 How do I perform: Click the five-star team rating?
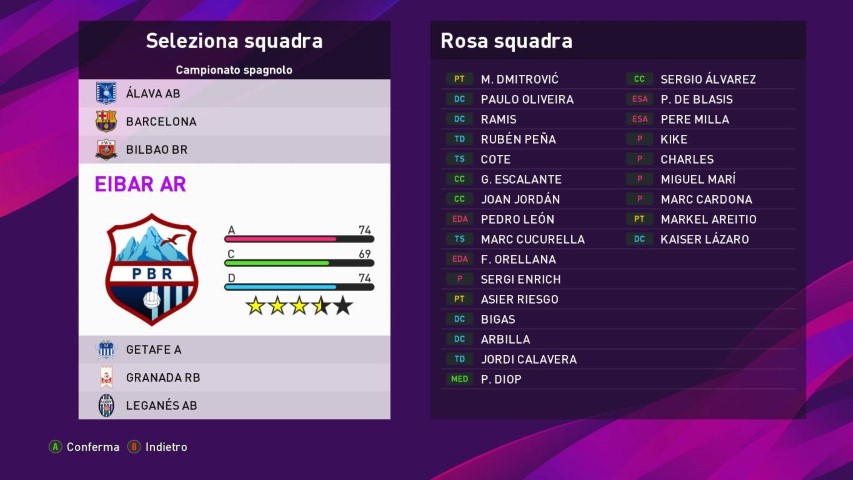point(298,306)
